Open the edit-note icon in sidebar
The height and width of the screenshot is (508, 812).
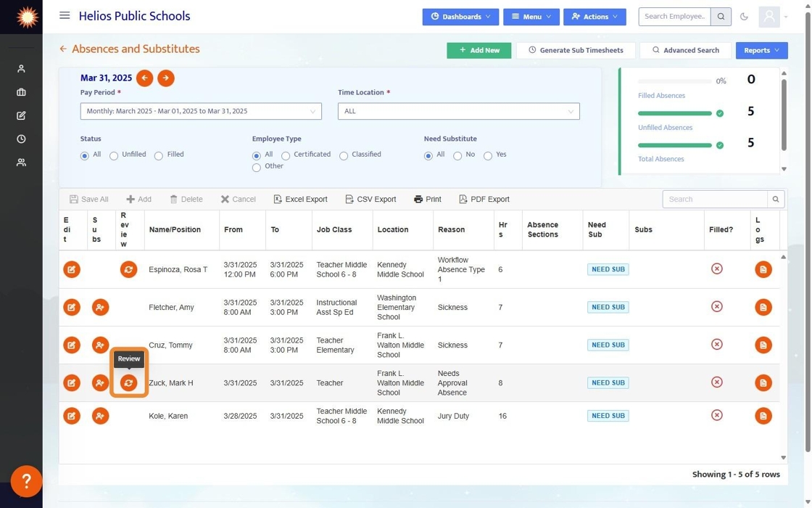coord(21,115)
